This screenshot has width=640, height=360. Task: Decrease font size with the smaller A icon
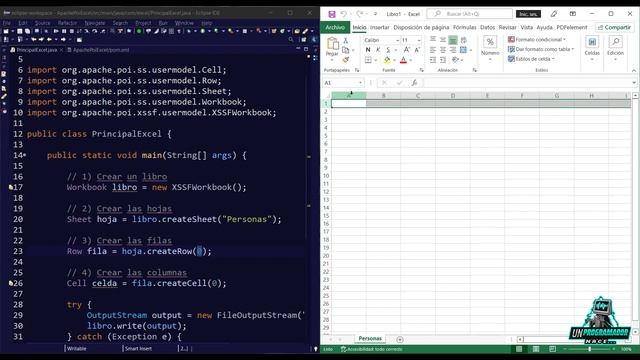click(x=417, y=50)
